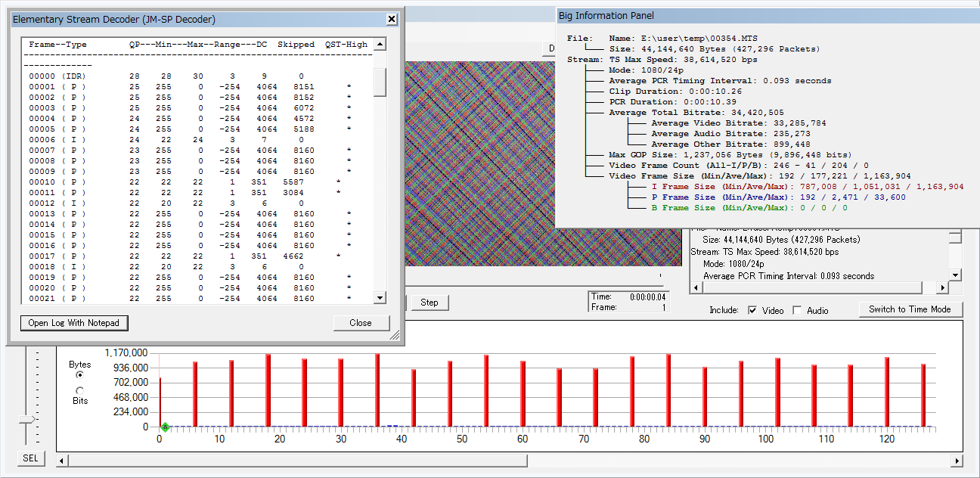Select the Bits radio button
The width and height of the screenshot is (980, 478).
tap(80, 390)
